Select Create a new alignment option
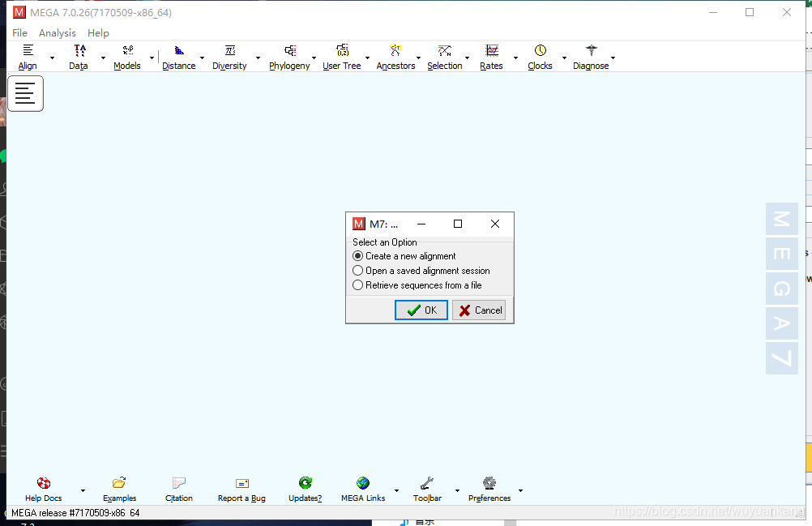The width and height of the screenshot is (812, 526). (x=404, y=256)
